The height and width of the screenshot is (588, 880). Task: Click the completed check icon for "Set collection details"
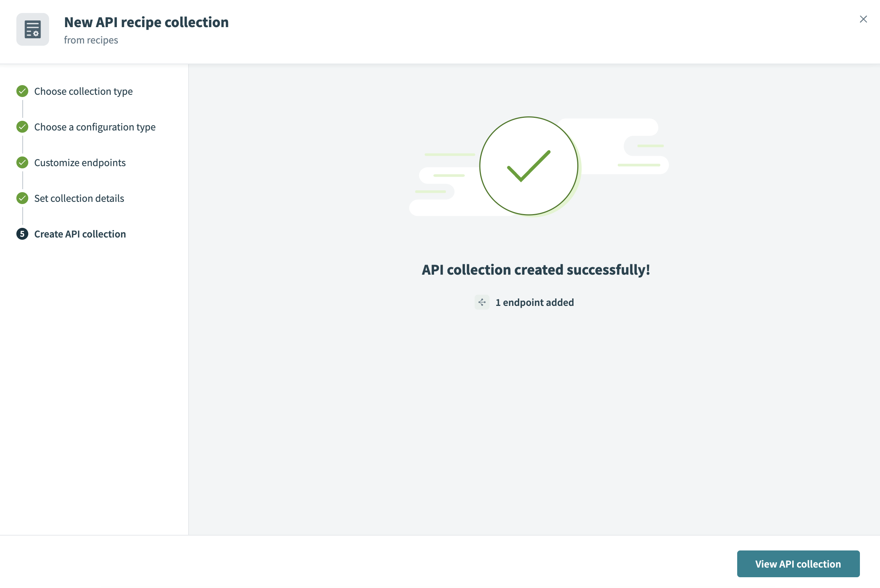click(x=22, y=198)
